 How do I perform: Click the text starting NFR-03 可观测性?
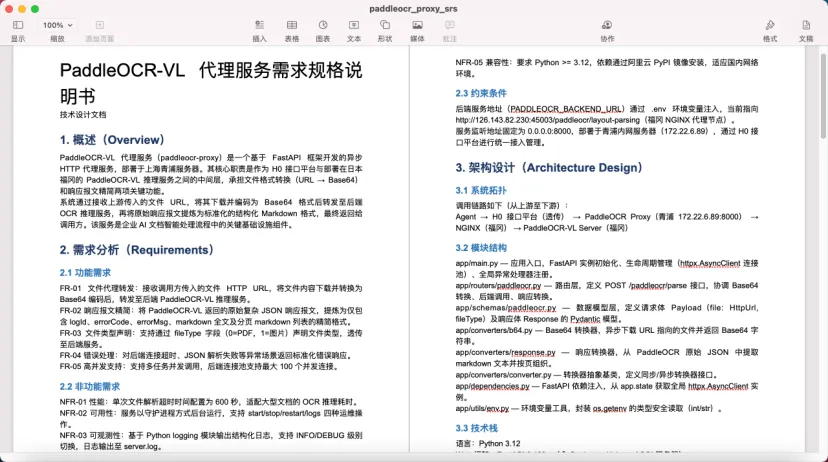coord(211,441)
